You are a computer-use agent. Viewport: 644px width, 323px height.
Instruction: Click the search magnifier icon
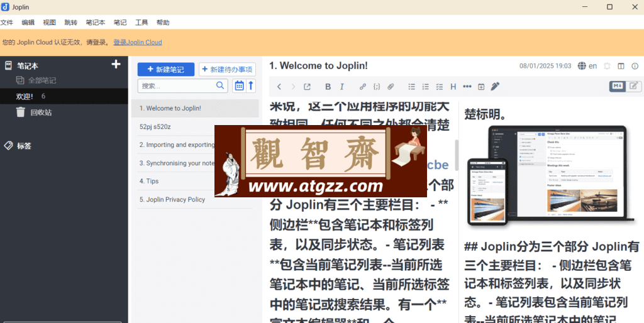[x=220, y=85]
